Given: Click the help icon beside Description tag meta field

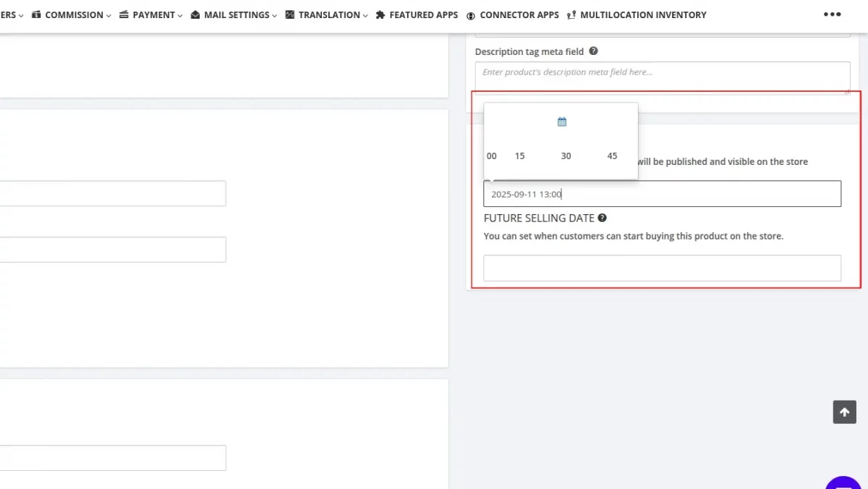Looking at the screenshot, I should 593,51.
